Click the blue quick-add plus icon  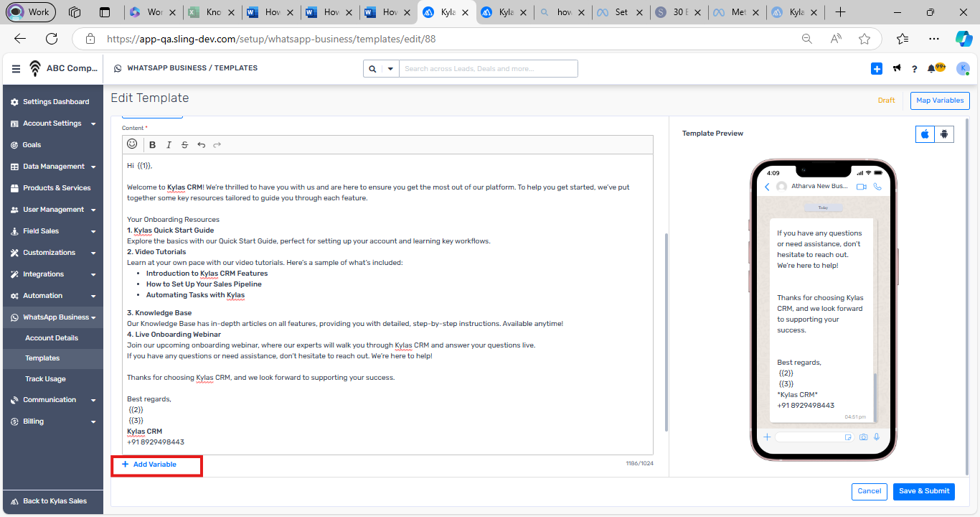click(877, 68)
